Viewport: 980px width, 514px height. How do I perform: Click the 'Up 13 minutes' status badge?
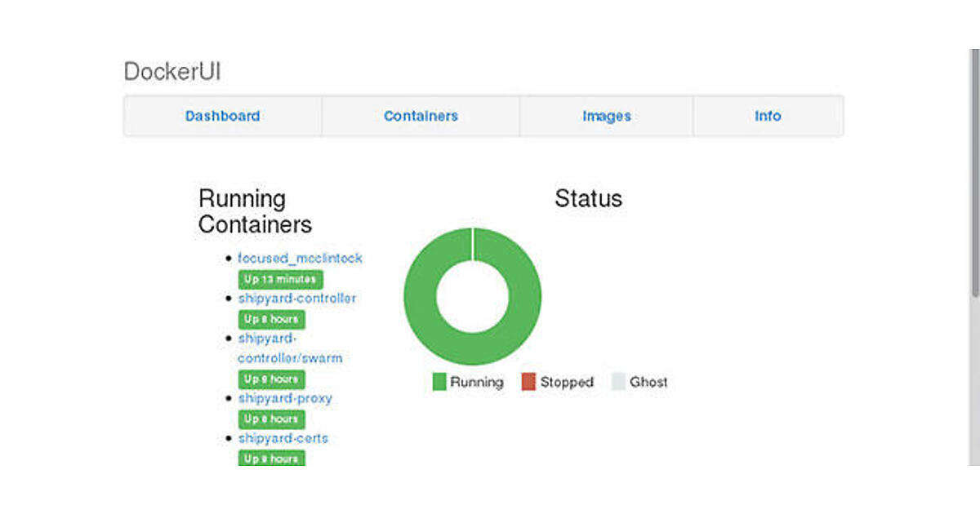[280, 279]
